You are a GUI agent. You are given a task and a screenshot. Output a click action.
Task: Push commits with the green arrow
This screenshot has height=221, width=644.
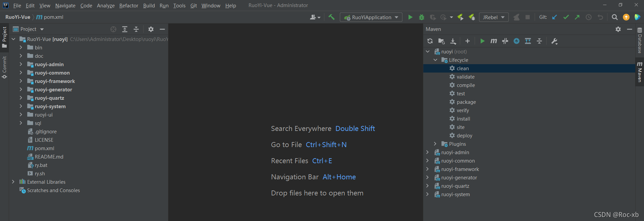[x=577, y=17]
